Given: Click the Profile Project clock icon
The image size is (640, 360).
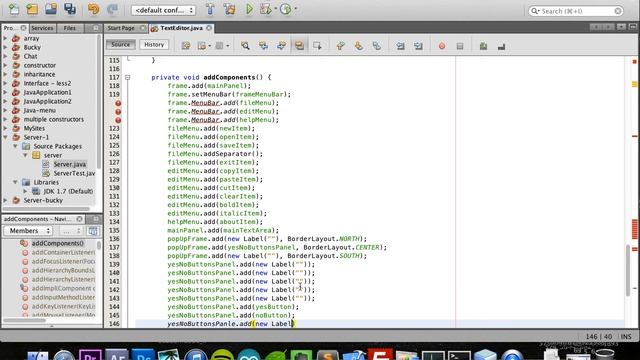Looking at the screenshot, I should 286,9.
